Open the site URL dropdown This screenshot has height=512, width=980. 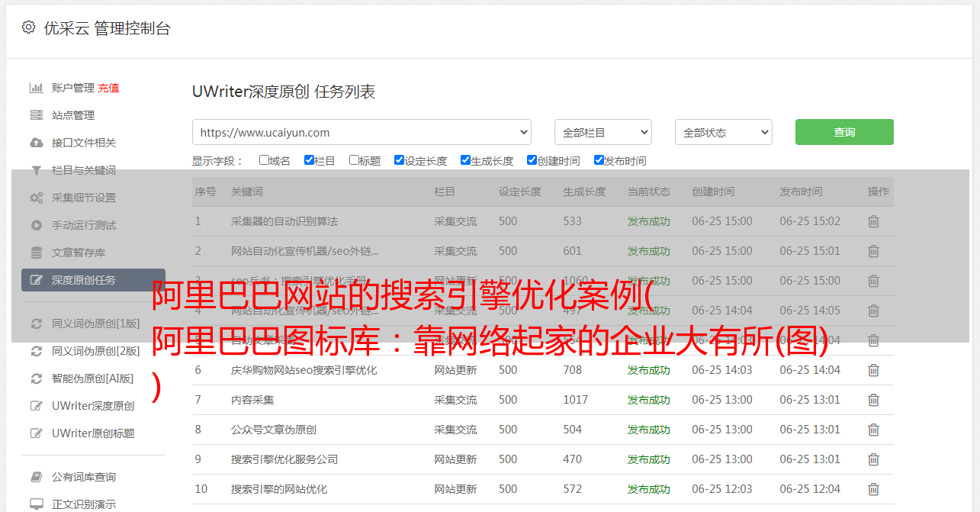[x=361, y=132]
